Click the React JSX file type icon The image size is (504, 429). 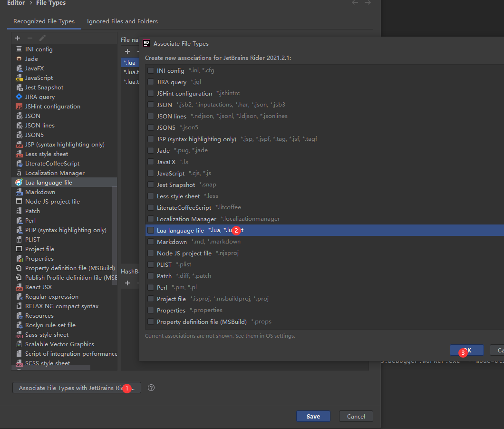point(19,287)
